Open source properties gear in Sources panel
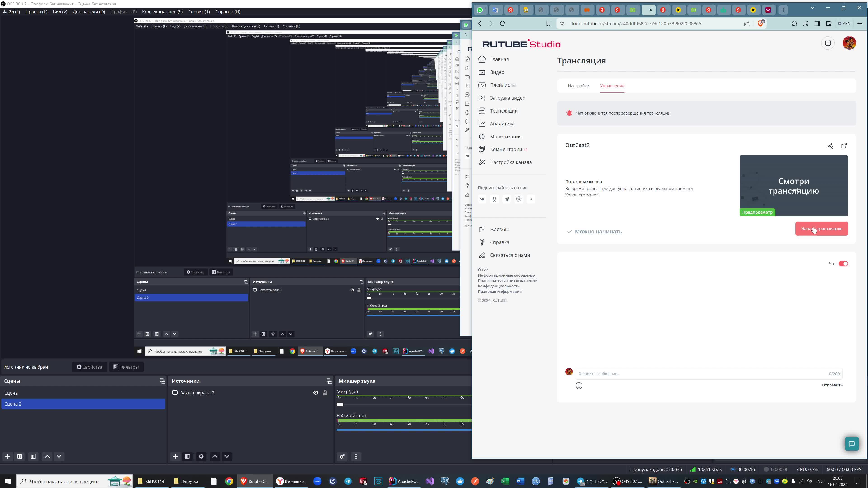Screen dimensions: 868x488 click(x=201, y=456)
